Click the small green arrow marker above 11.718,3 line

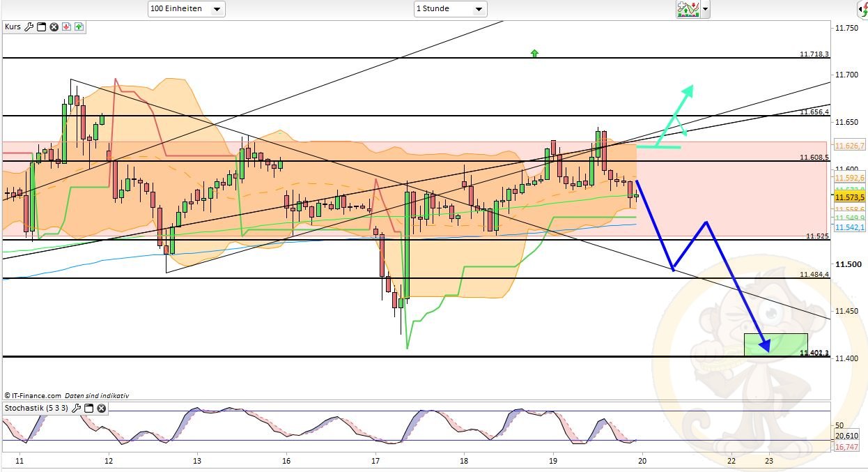[534, 53]
